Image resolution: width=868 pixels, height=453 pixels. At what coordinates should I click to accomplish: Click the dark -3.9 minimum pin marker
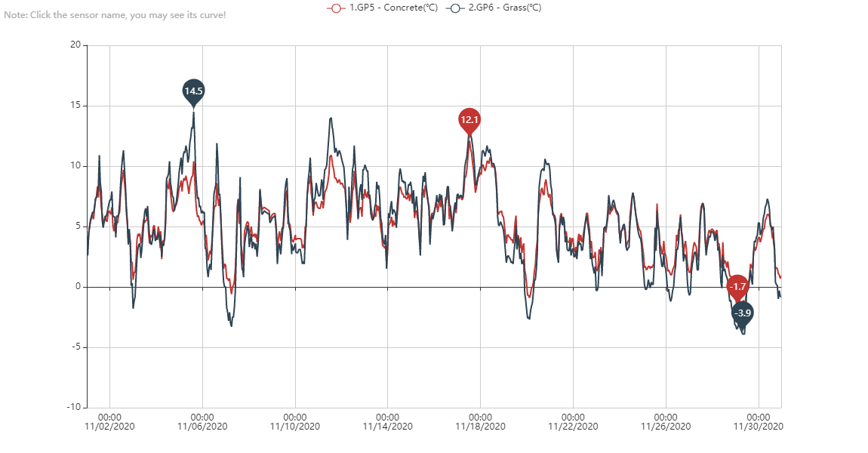click(743, 313)
